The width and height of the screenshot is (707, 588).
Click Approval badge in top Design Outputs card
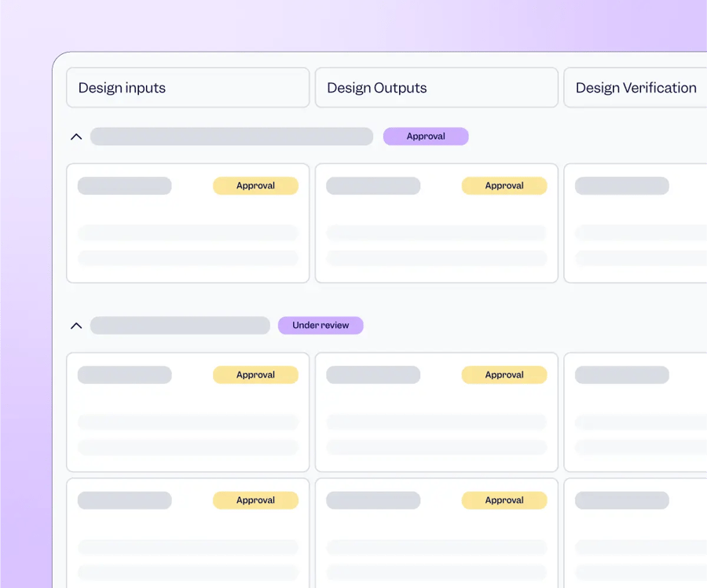tap(504, 186)
